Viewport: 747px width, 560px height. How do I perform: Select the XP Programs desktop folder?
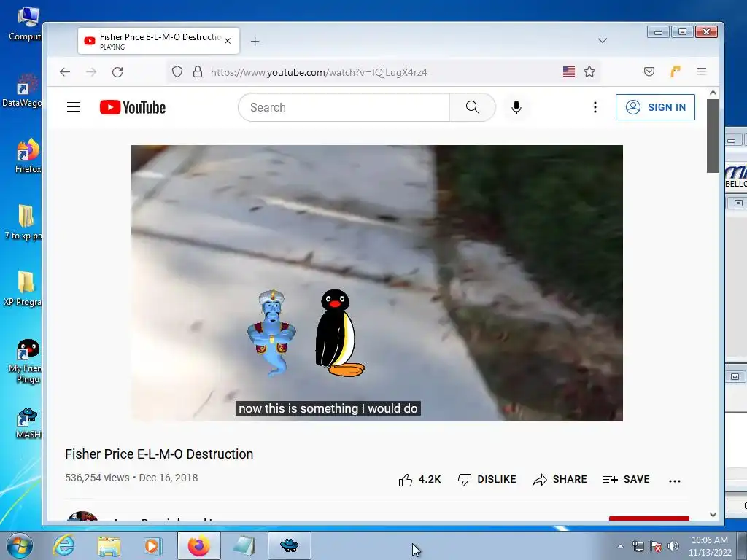tap(23, 289)
